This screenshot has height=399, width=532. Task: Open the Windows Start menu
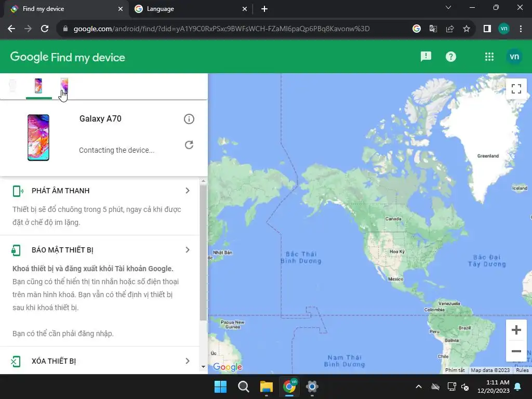point(220,387)
